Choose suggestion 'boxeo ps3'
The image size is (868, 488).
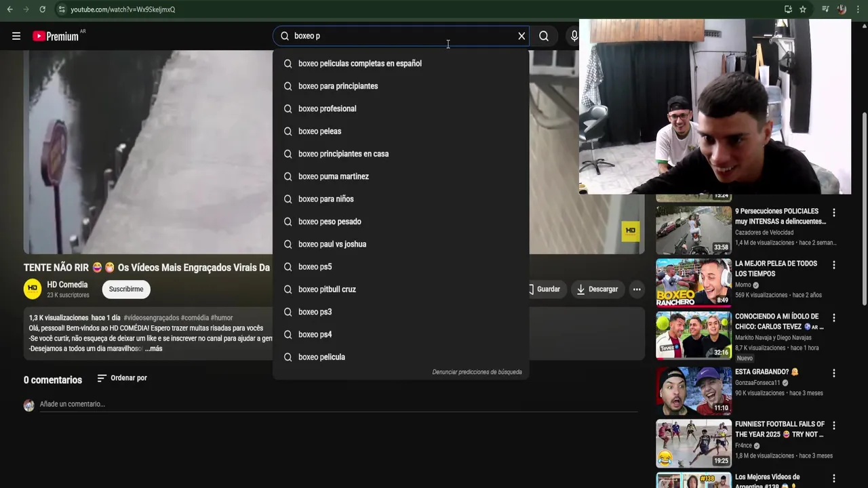(x=401, y=312)
